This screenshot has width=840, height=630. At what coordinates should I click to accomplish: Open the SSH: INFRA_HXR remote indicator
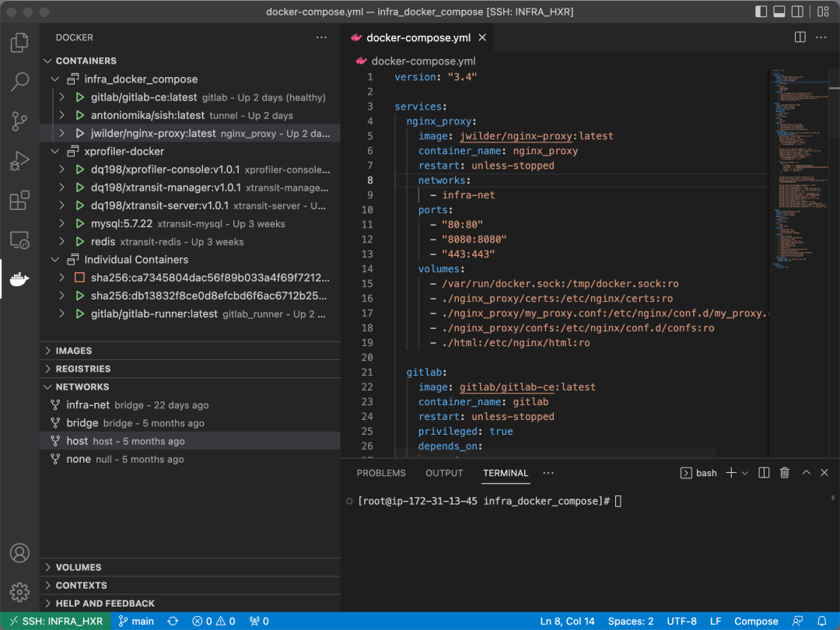[x=56, y=621]
